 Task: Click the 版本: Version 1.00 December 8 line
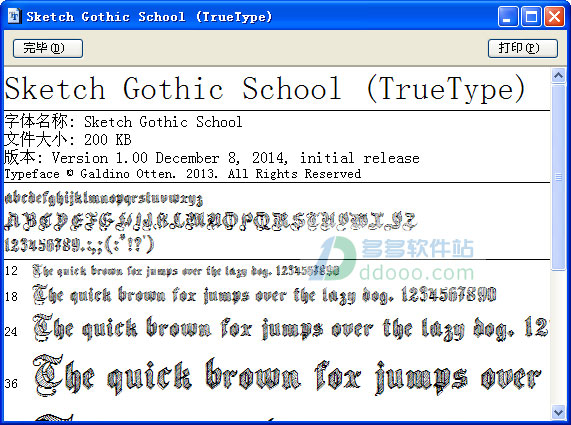212,158
